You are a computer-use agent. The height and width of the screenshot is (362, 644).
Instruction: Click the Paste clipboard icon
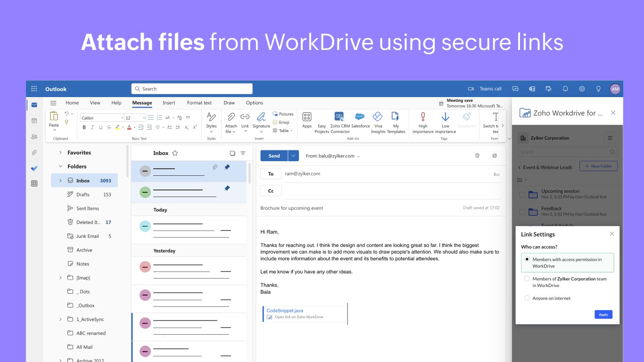click(54, 116)
